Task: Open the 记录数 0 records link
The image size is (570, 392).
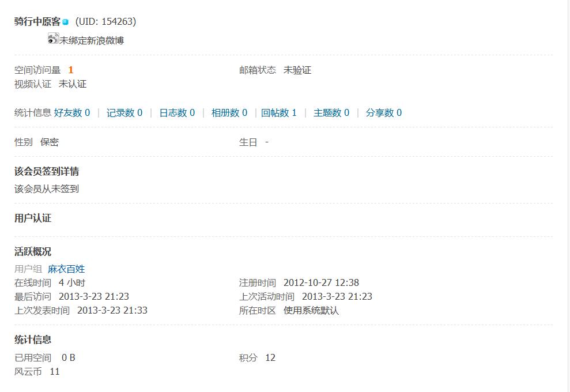Action: tap(124, 113)
